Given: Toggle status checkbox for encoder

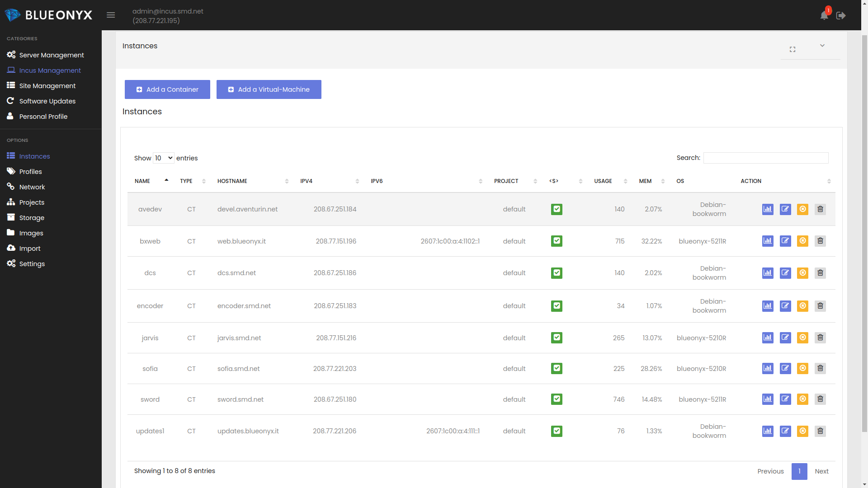Looking at the screenshot, I should click(x=557, y=306).
